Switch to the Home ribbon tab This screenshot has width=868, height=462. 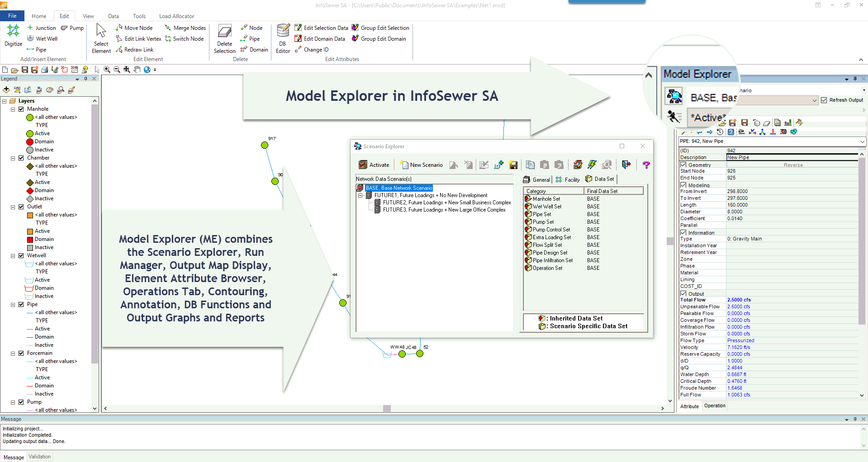point(39,16)
